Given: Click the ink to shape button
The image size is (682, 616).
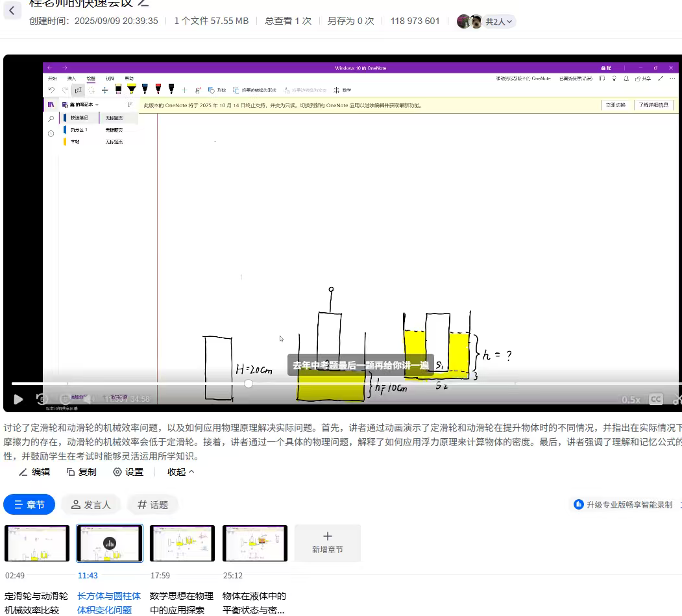Looking at the screenshot, I should [x=254, y=90].
